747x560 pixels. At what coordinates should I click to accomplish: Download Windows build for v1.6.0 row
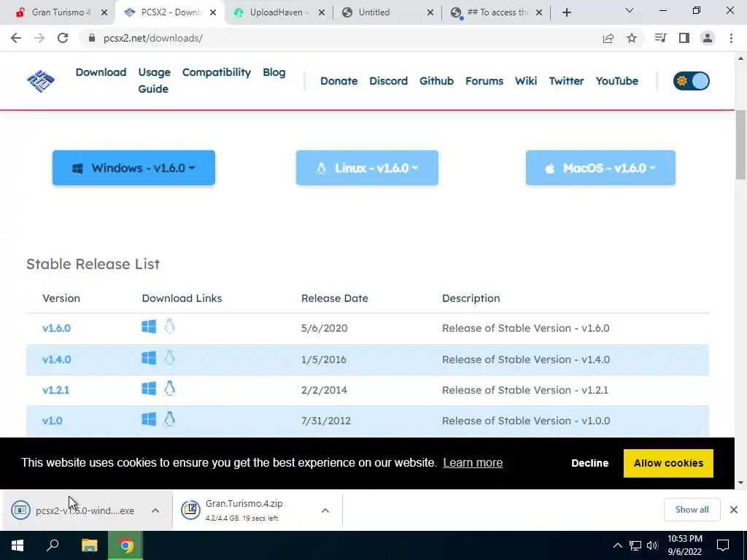(x=149, y=327)
